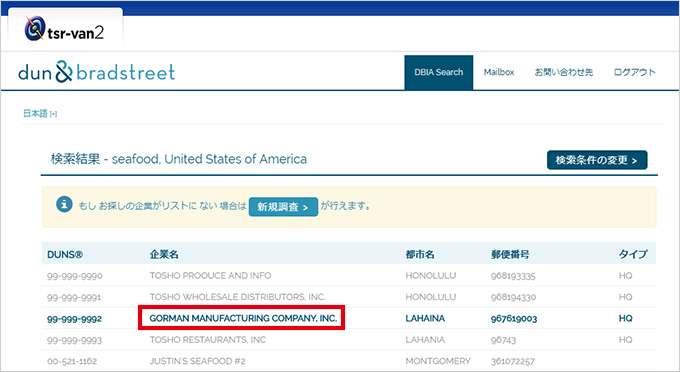The image size is (680, 372).
Task: Open the お問い合わせ先 menu item
Action: (563, 72)
